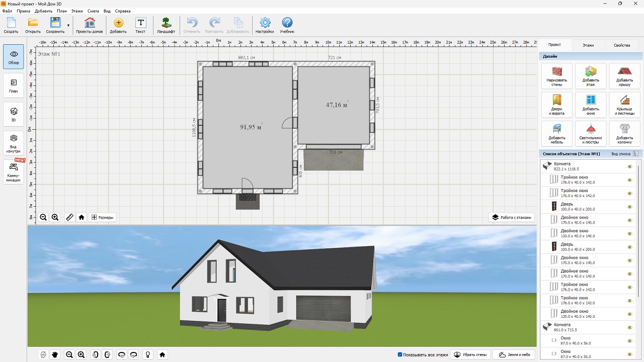Viewport: 644px width, 362px height.
Task: Open Вид изнутри interior view
Action: coord(14,142)
